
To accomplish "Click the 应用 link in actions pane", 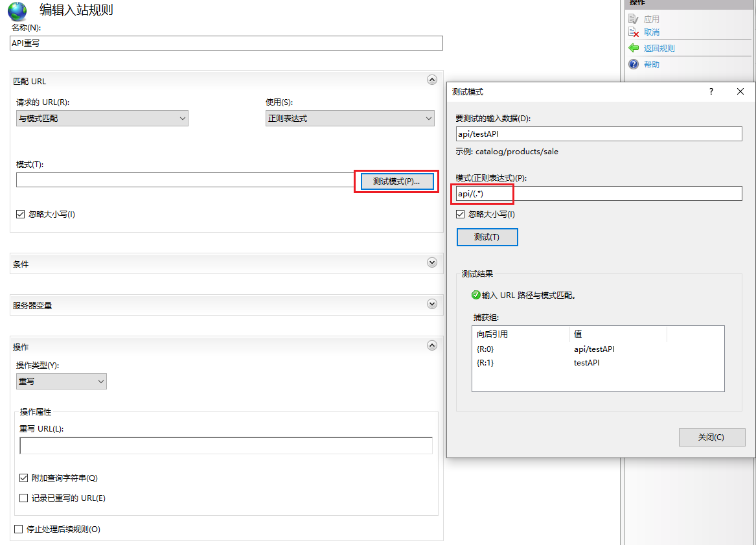I will pos(651,19).
